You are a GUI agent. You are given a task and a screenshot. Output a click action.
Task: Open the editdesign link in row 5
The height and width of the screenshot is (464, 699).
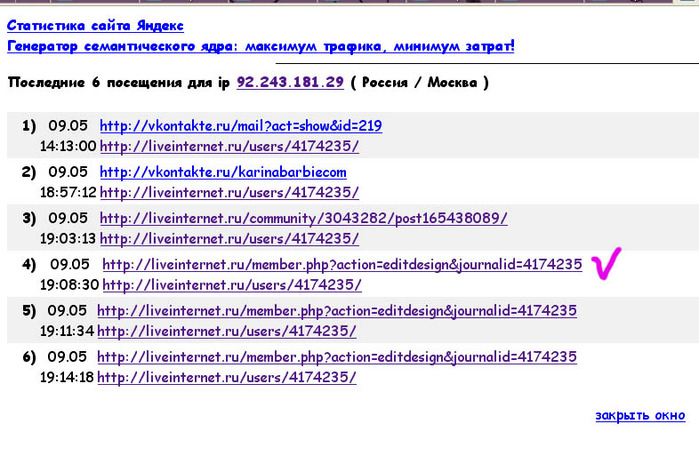click(x=337, y=311)
